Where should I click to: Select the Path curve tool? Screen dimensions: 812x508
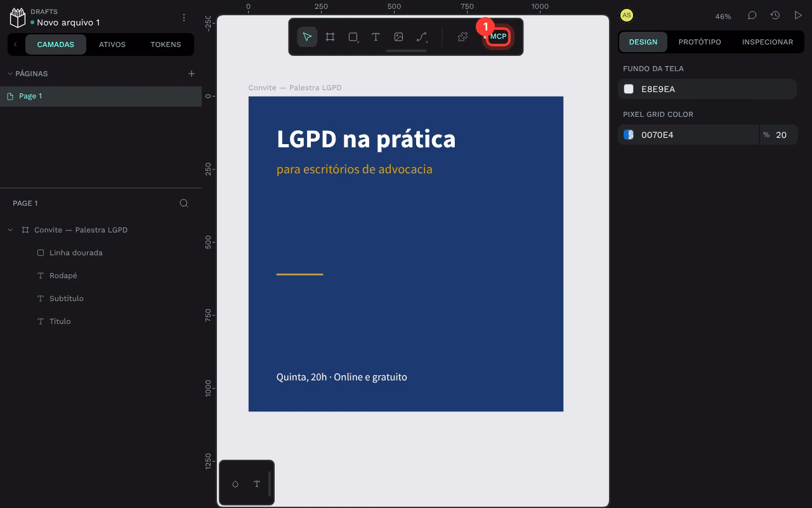click(x=422, y=37)
